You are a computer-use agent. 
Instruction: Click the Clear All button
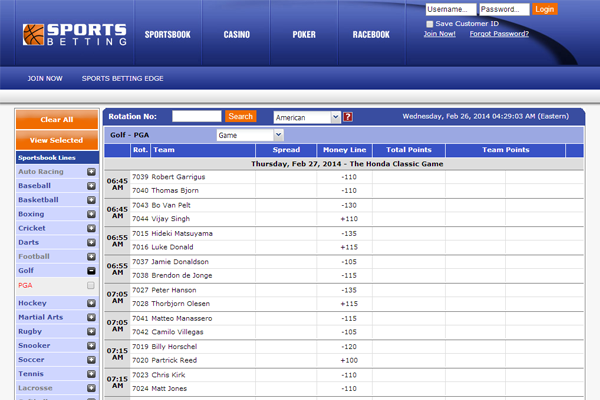coord(57,119)
